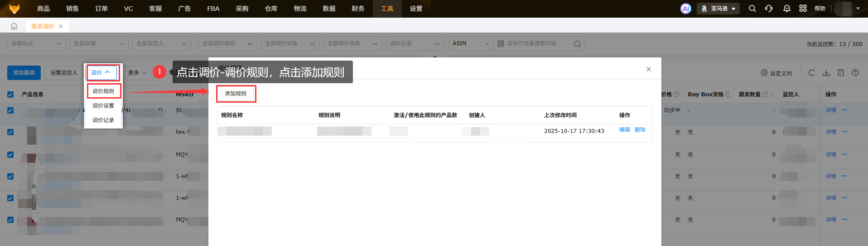Uncheck the first product row checkbox
Image resolution: width=868 pixels, height=246 pixels.
tap(10, 110)
